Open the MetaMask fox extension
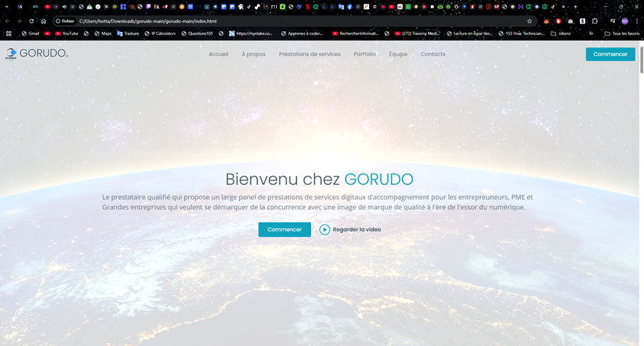 tap(546, 21)
